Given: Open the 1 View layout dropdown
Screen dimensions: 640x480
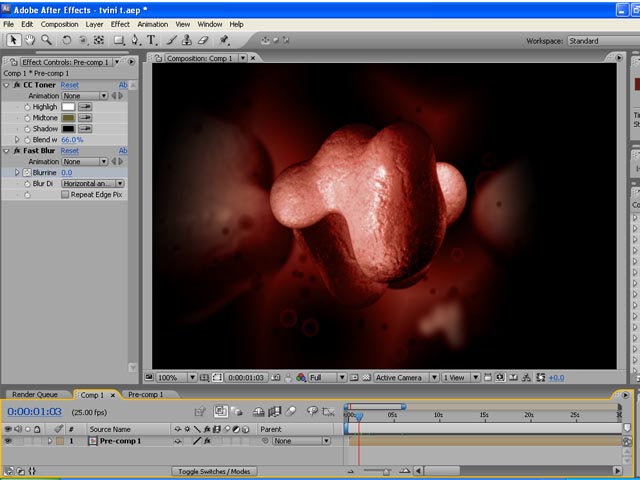Looking at the screenshot, I should (x=460, y=378).
